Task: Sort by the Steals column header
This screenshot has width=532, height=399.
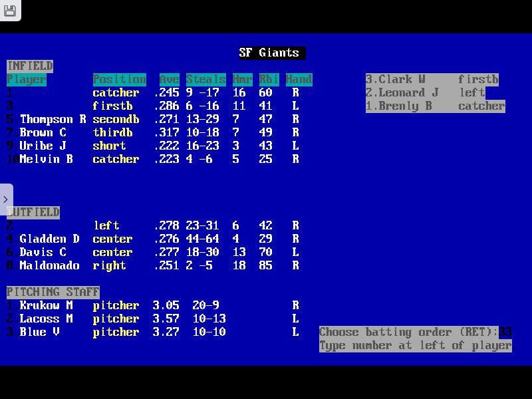Action: (x=205, y=79)
